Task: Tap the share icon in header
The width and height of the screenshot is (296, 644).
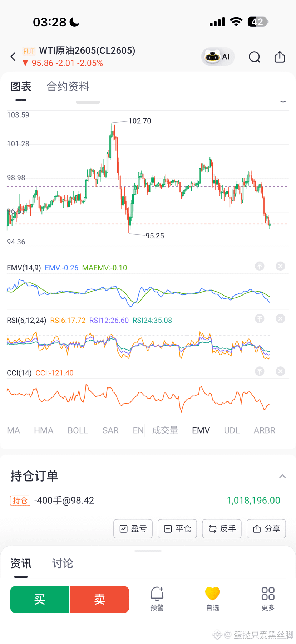Action: point(280,57)
